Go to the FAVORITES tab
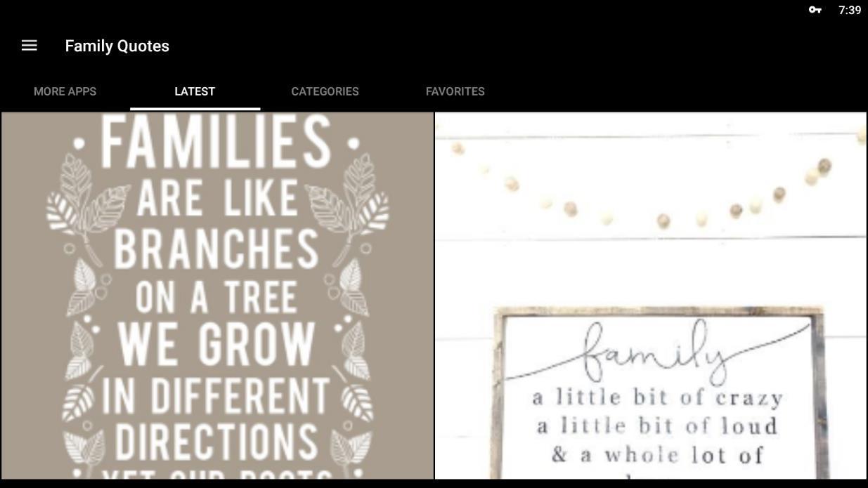Image resolution: width=868 pixels, height=488 pixels. 455,91
